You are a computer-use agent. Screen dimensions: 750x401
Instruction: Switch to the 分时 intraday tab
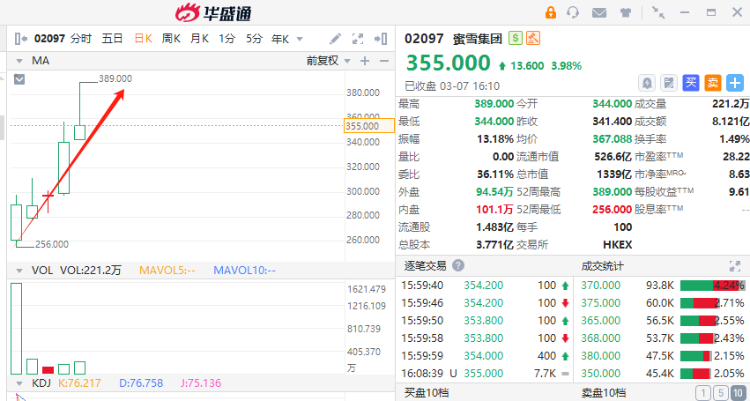tap(81, 39)
